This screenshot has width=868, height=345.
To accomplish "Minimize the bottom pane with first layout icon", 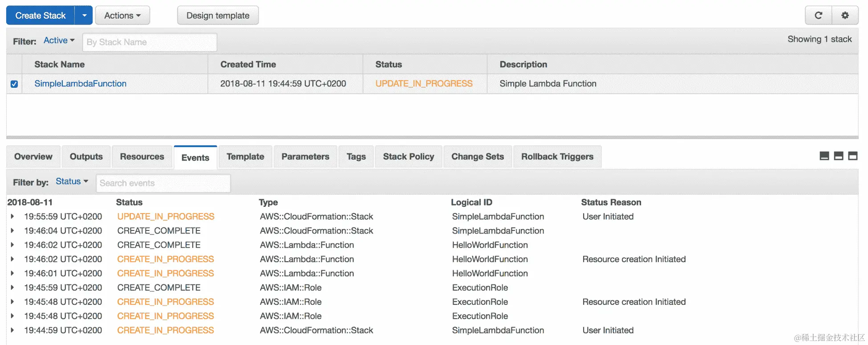I will (824, 156).
